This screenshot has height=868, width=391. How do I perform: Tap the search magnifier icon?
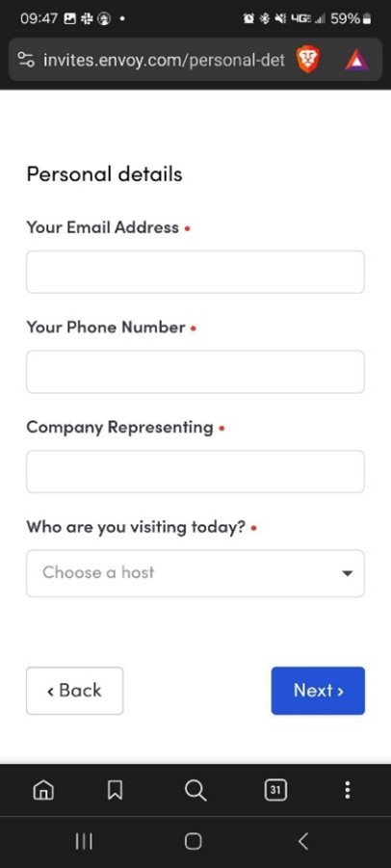[x=195, y=790]
